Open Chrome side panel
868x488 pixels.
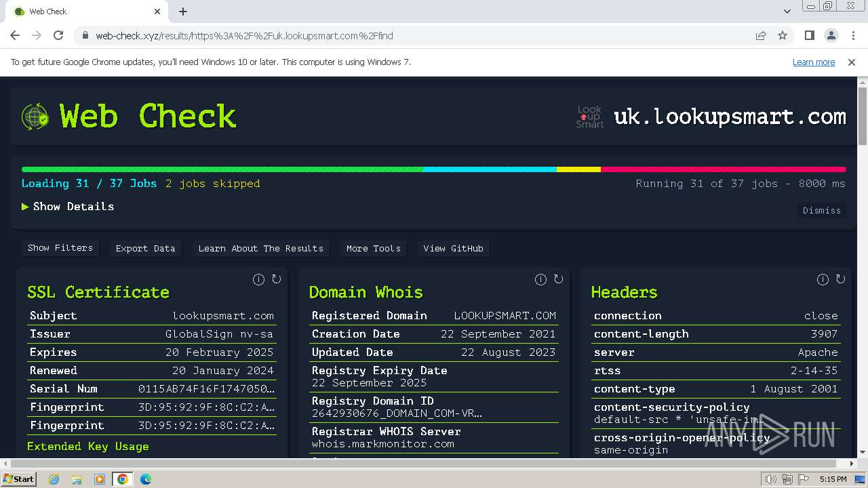pyautogui.click(x=809, y=35)
